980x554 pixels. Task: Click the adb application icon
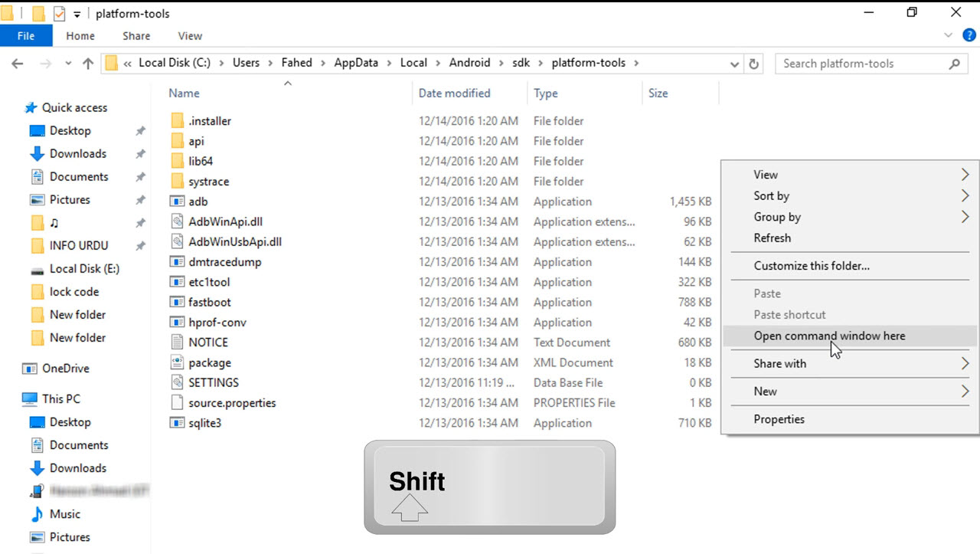[177, 202]
